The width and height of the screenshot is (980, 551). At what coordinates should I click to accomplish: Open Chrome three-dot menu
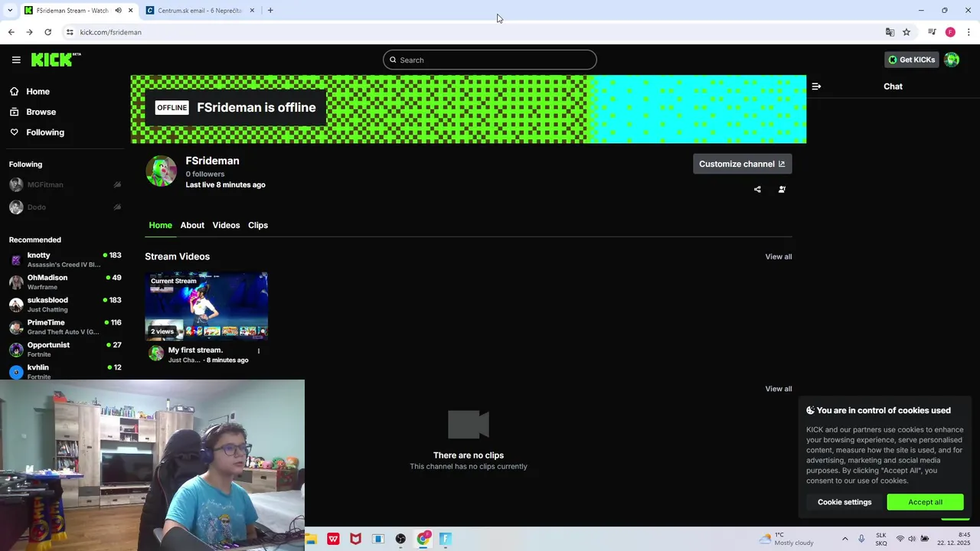coord(969,32)
